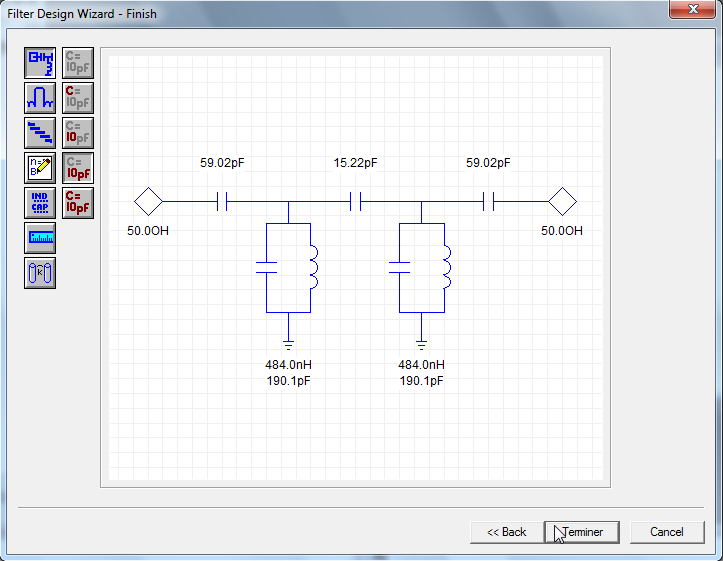
Task: Cancel the Filter Design Wizard
Action: click(x=666, y=532)
